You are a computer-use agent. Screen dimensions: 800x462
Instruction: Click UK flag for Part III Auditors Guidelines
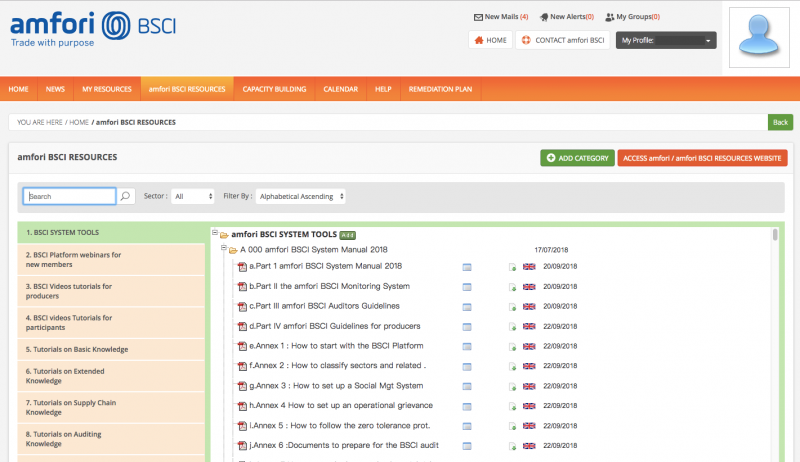point(529,306)
